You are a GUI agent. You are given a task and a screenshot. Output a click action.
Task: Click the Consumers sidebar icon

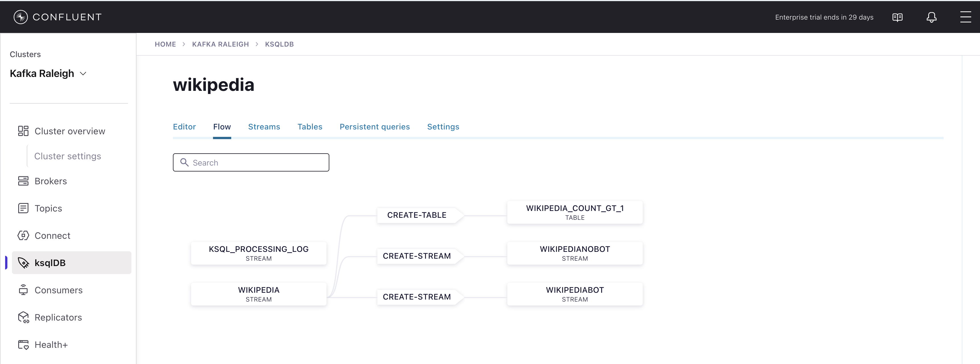coord(23,290)
